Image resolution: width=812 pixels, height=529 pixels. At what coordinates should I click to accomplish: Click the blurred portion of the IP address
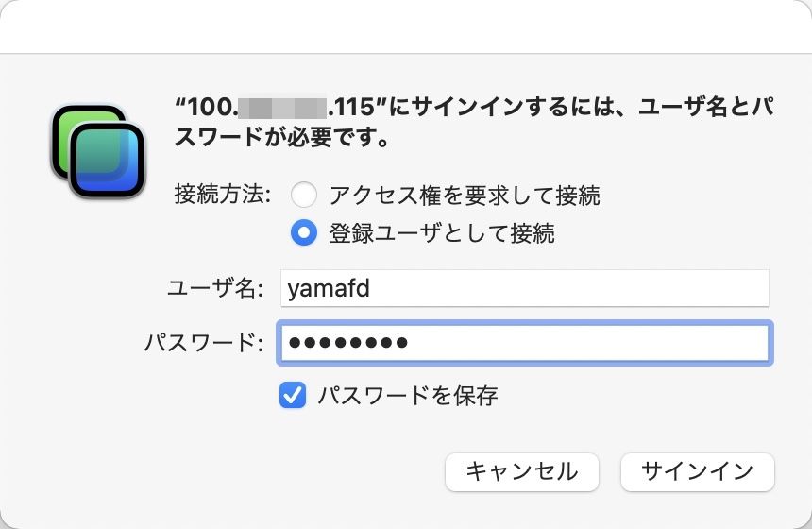[x=282, y=108]
